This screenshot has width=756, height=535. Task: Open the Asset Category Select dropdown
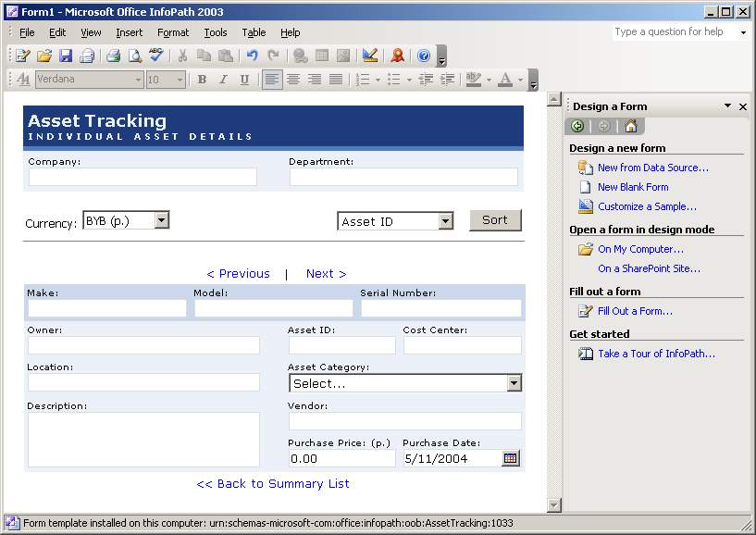514,383
